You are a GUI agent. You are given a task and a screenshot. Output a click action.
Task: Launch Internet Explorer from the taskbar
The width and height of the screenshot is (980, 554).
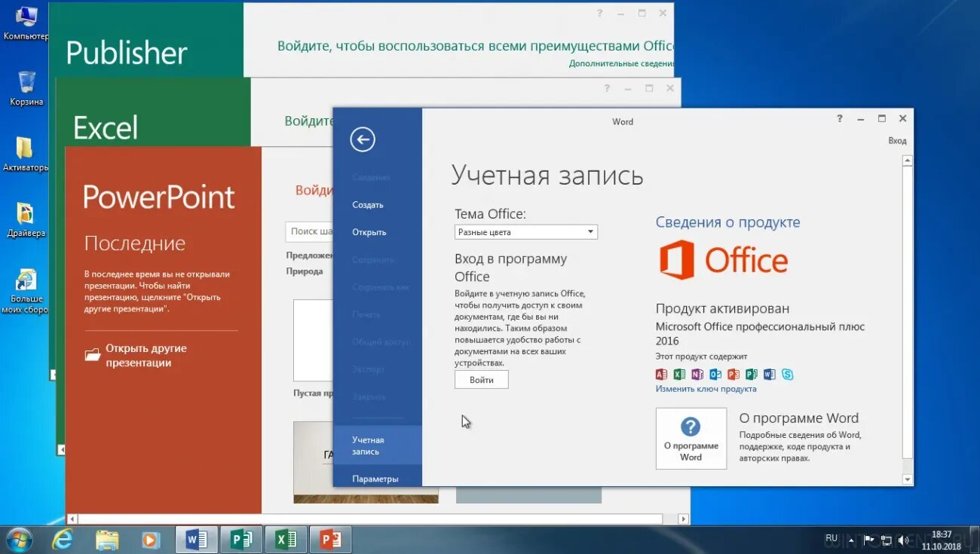[63, 540]
